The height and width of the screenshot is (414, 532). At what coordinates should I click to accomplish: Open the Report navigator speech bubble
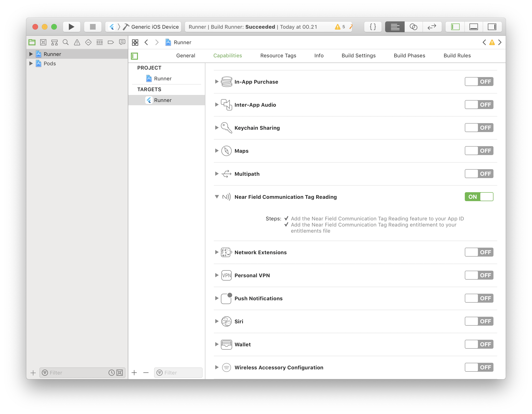(x=122, y=42)
